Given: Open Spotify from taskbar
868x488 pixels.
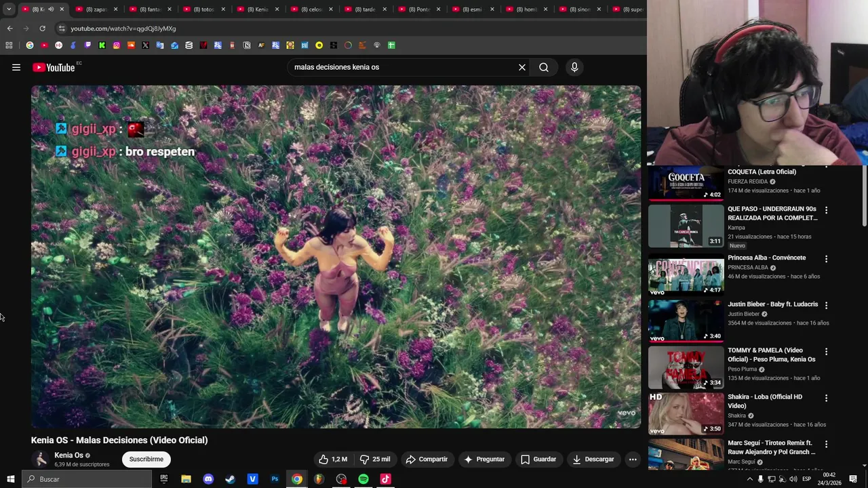Looking at the screenshot, I should (363, 479).
